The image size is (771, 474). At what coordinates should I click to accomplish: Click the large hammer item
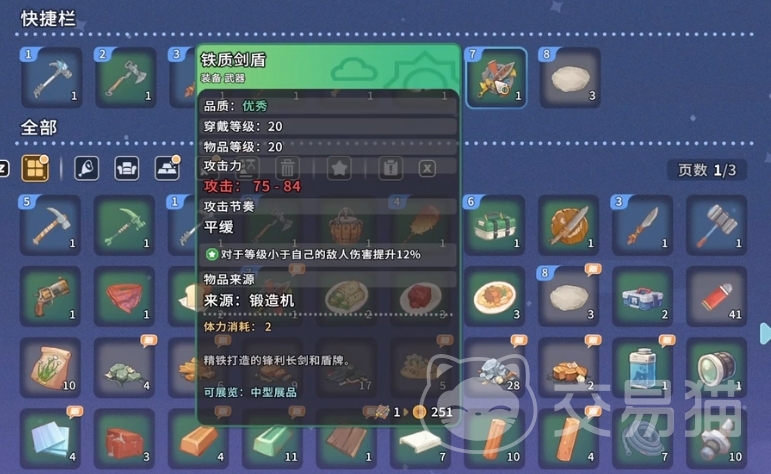(x=716, y=225)
